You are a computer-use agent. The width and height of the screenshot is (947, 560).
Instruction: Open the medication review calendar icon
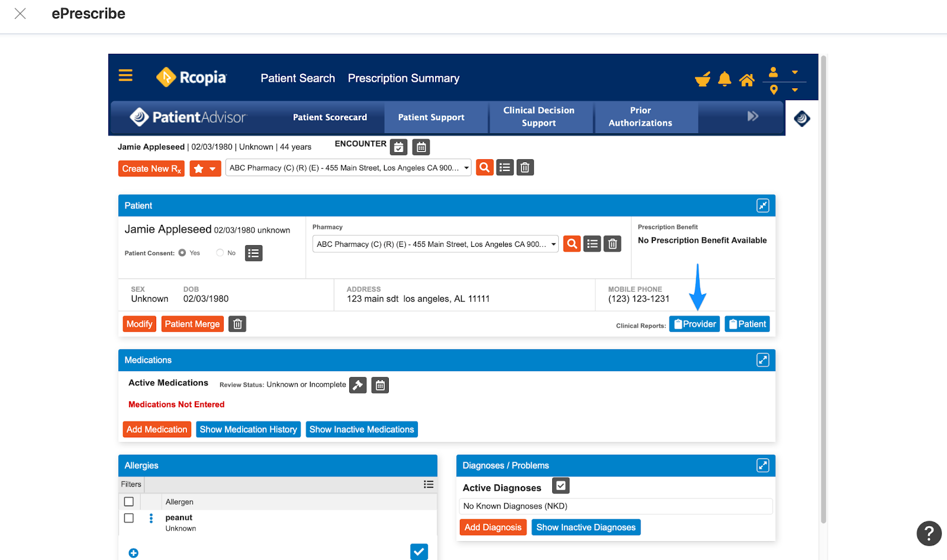(380, 385)
